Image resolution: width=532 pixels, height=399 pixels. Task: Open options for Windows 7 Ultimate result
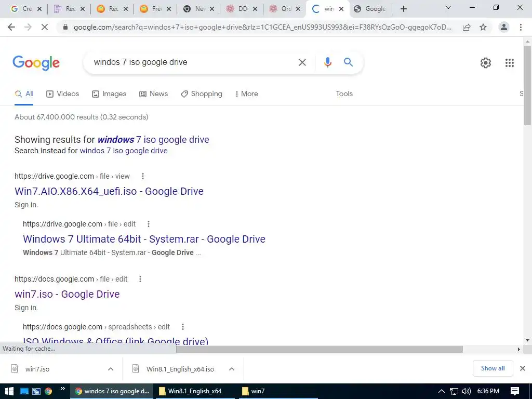[x=148, y=224]
